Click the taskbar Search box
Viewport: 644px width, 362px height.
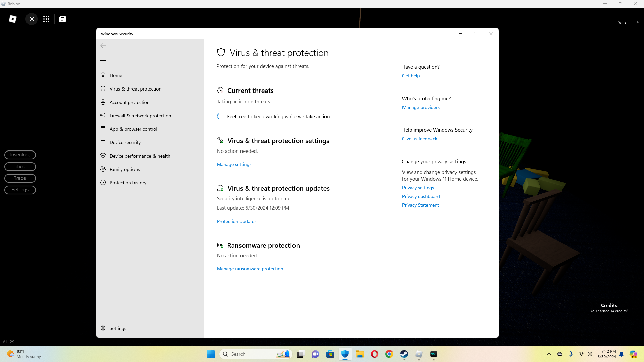click(x=256, y=354)
